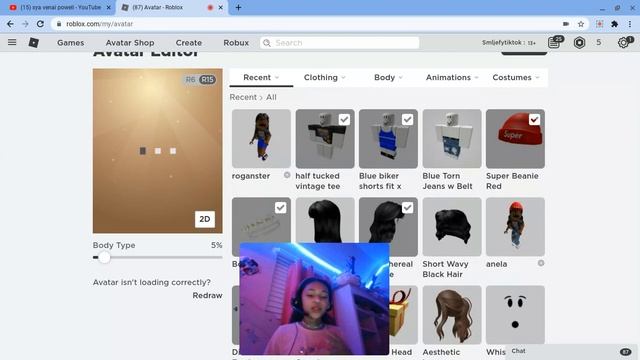Expand the Costumes dropdown tab
This screenshot has width=640, height=360.
point(516,77)
